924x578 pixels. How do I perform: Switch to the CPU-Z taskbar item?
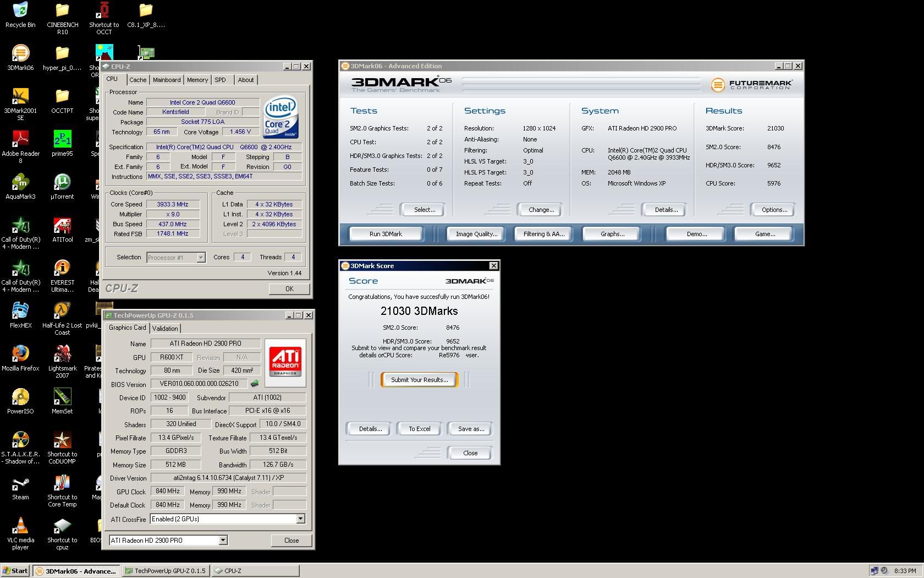click(x=255, y=571)
